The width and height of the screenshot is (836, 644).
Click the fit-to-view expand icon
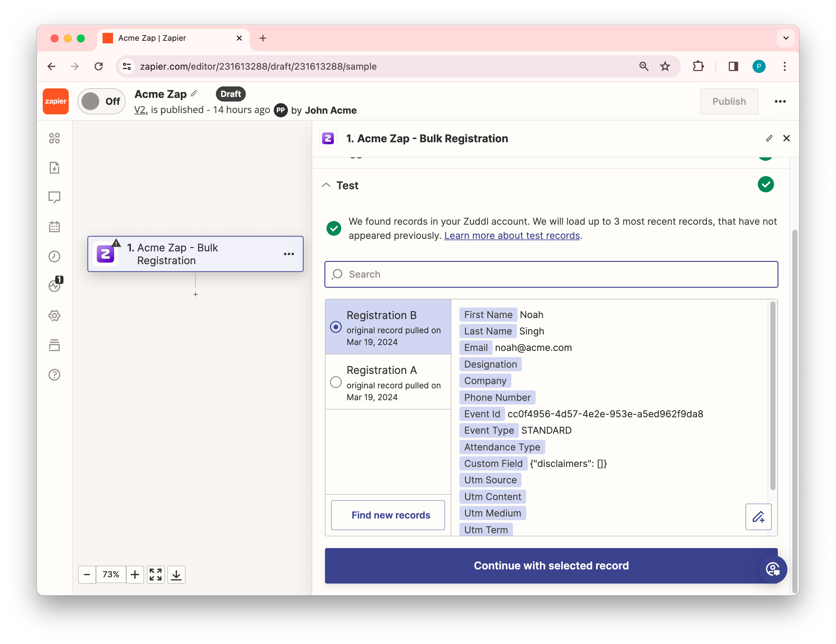[155, 574]
